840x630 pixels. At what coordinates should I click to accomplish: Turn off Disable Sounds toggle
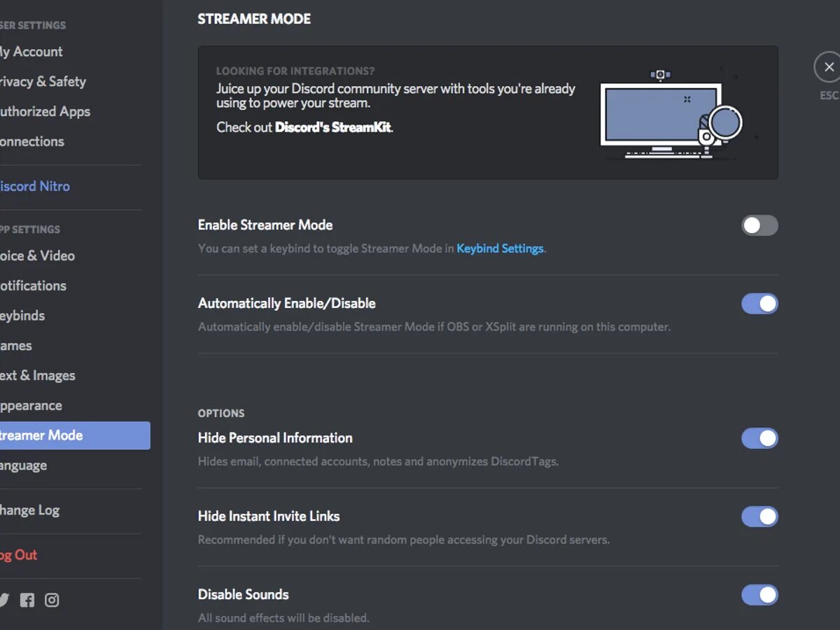coord(759,595)
